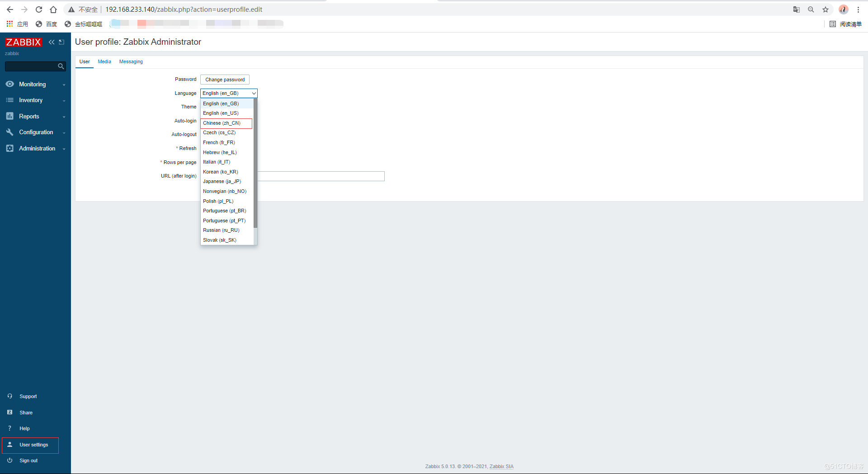Click the zoom magnifier icon in address bar
Viewport: 868px width, 474px height.
click(x=811, y=9)
